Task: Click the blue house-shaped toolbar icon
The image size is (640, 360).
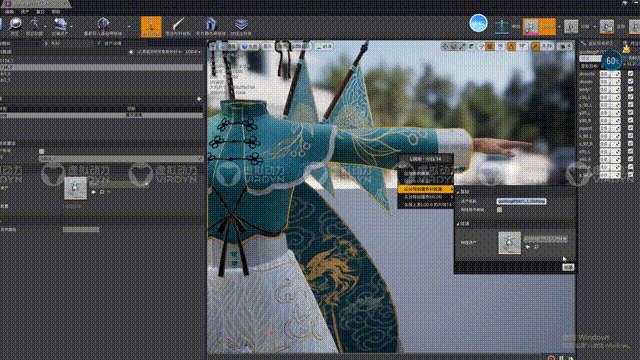Action: [x=210, y=24]
